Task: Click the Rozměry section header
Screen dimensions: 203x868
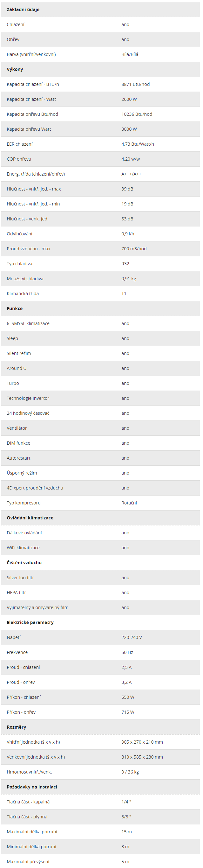Action: (x=17, y=727)
